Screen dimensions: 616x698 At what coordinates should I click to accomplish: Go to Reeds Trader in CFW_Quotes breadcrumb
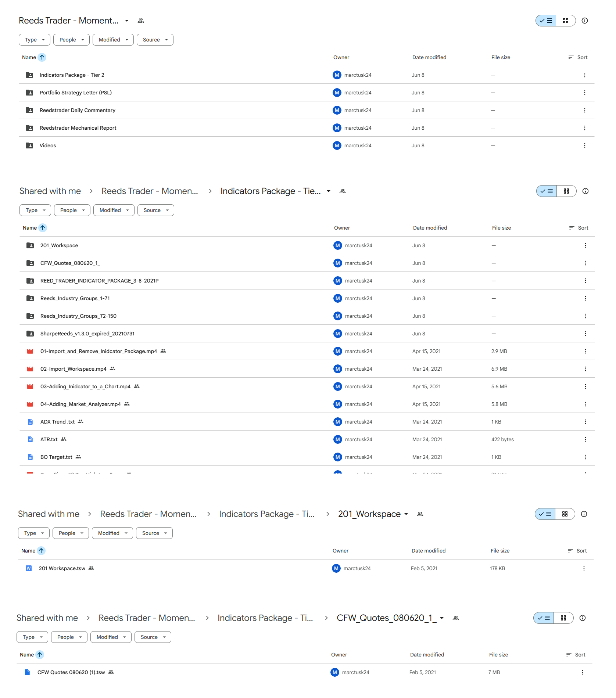[147, 618]
